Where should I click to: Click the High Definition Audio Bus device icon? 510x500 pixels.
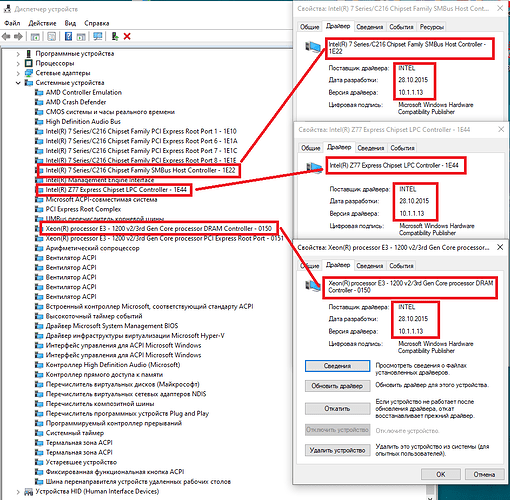coord(39,121)
